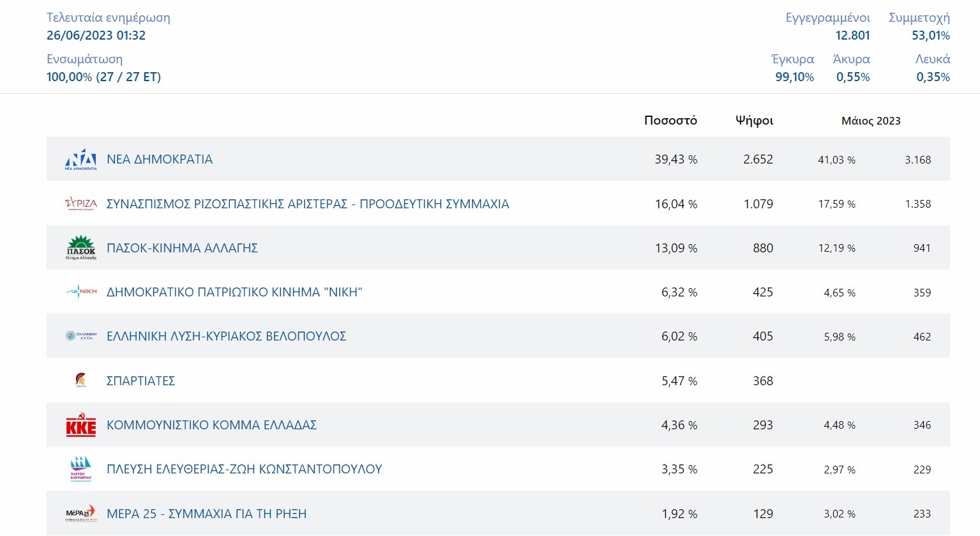Click the SYRIZA party logo
This screenshot has height=536, width=980.
pos(81,204)
